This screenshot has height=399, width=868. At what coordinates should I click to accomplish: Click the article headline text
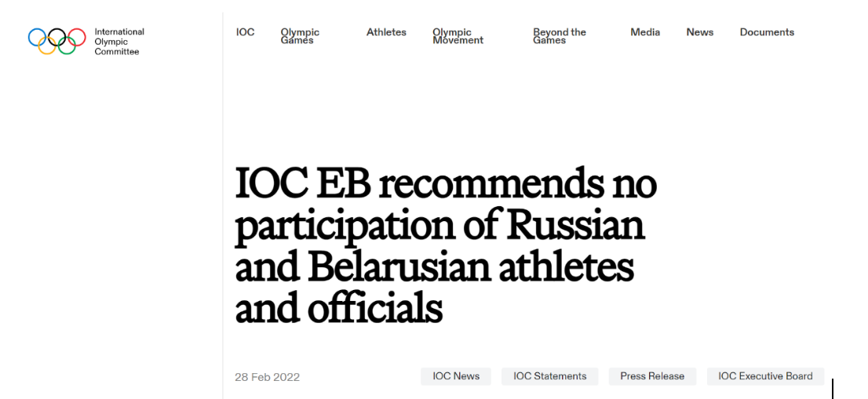click(x=446, y=246)
